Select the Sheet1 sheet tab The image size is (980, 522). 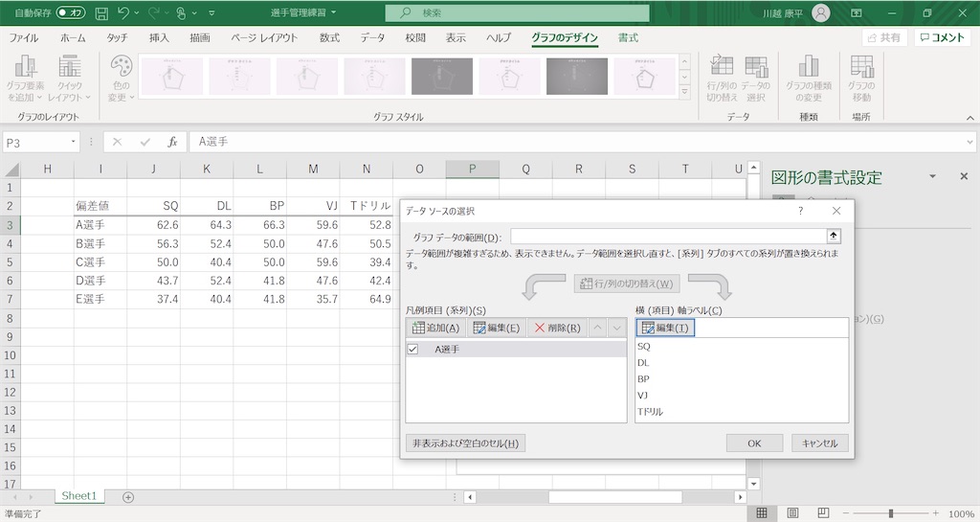pos(78,496)
